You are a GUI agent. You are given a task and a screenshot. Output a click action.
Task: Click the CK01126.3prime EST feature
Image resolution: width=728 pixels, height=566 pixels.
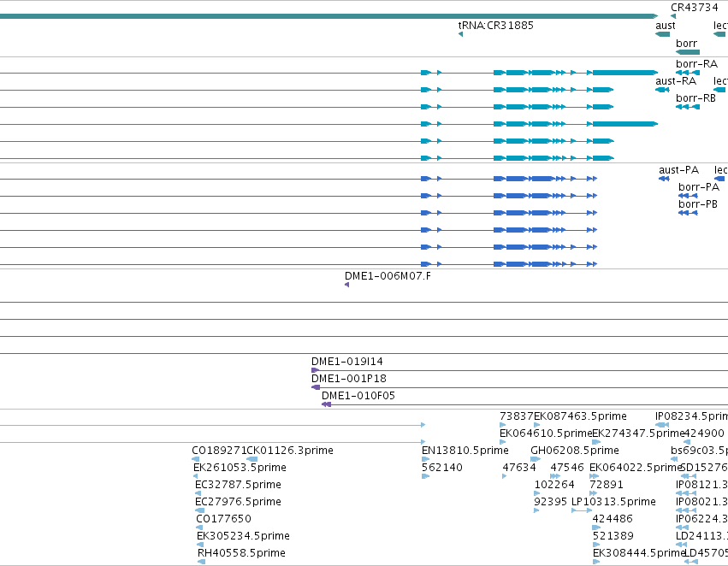coord(252,459)
